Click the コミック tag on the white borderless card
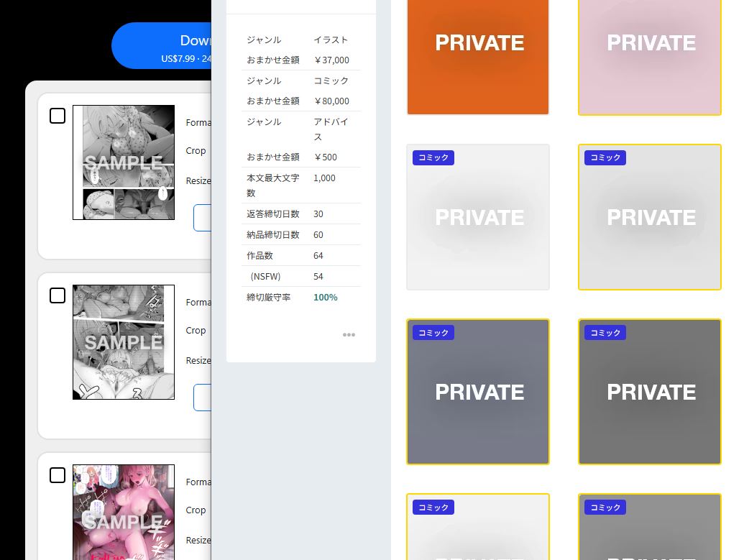The image size is (744, 560). pos(433,157)
